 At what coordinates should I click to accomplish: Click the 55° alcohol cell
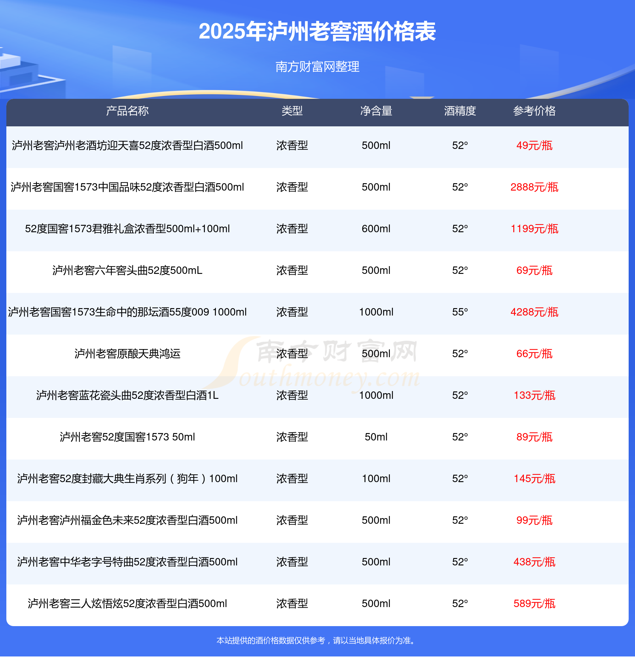pos(460,312)
